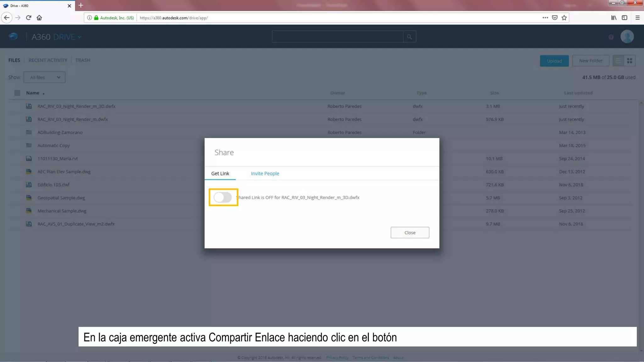Click the Upload button

pyautogui.click(x=554, y=61)
